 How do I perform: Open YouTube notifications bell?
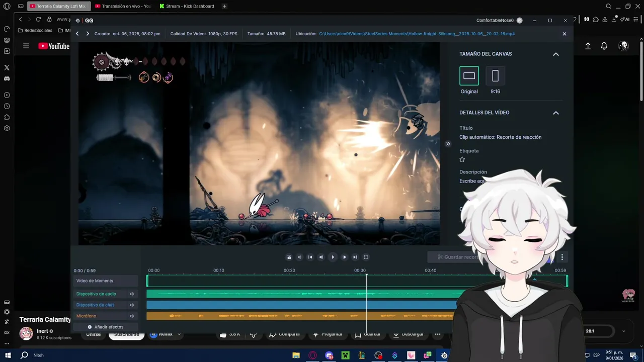pos(604,46)
